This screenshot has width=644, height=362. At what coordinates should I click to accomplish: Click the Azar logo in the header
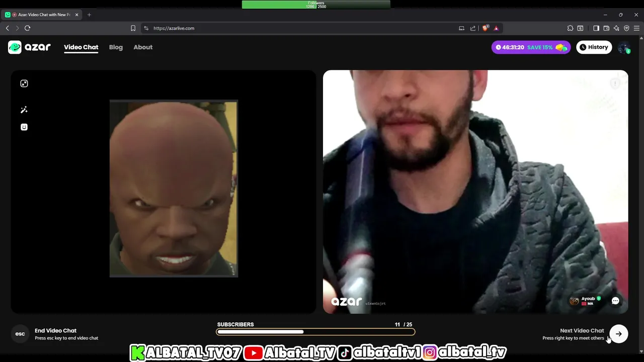29,47
